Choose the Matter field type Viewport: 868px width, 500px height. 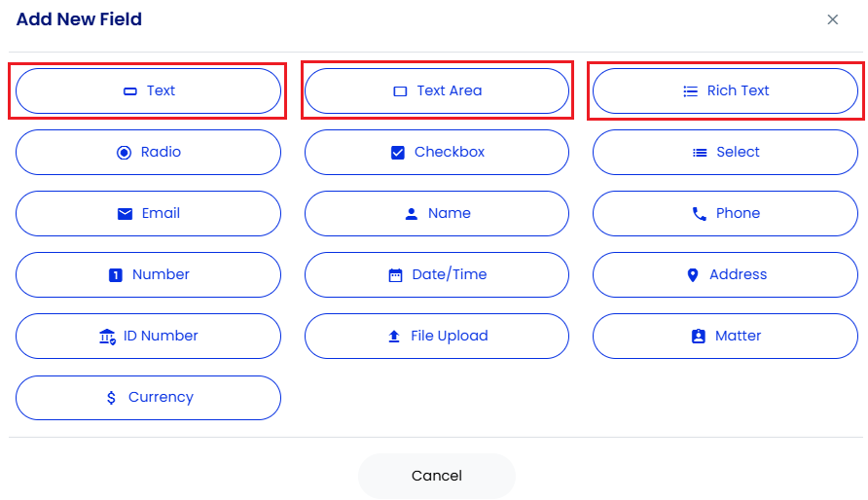(x=725, y=337)
